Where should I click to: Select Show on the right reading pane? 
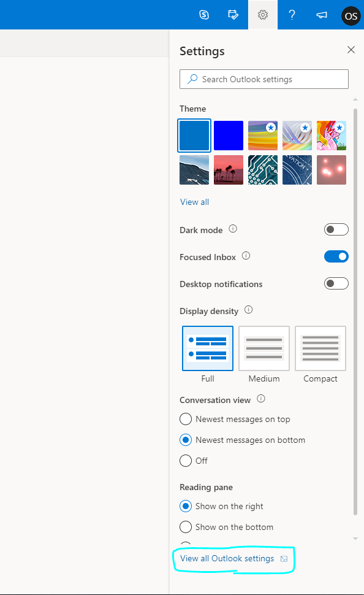coord(186,506)
